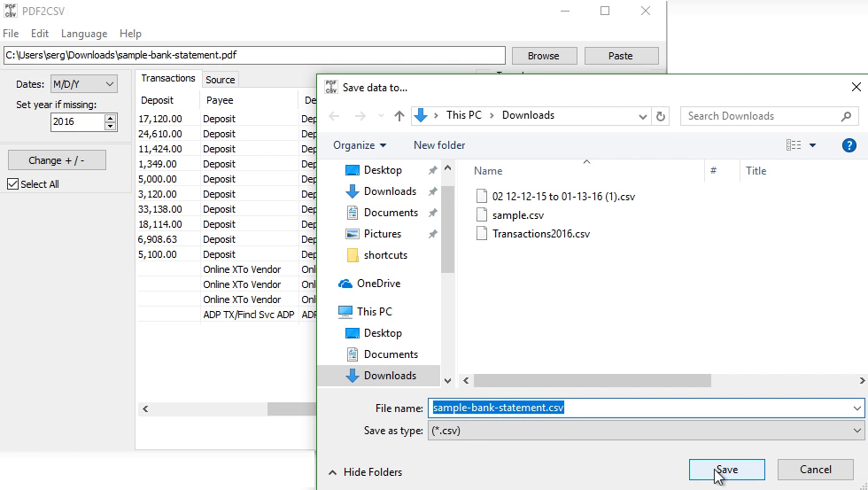
Task: Click the Paste button
Action: point(621,56)
